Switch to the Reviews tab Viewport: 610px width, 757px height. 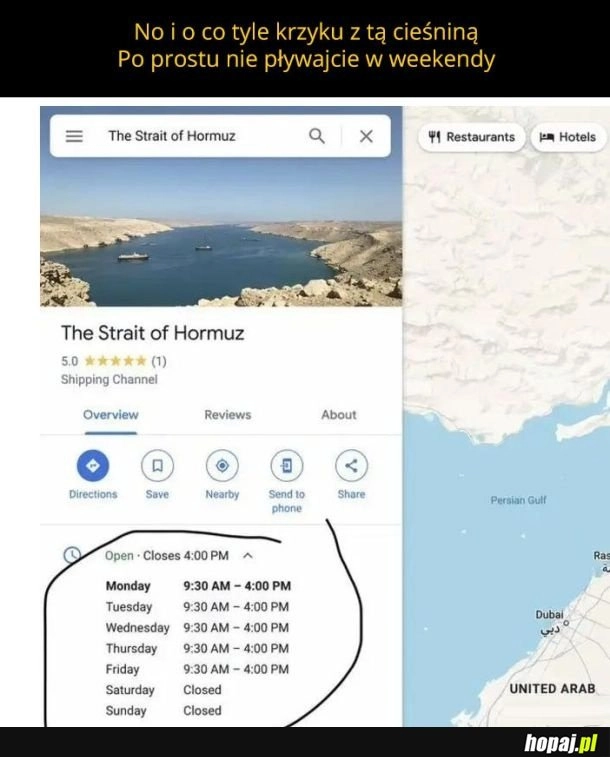pyautogui.click(x=228, y=415)
